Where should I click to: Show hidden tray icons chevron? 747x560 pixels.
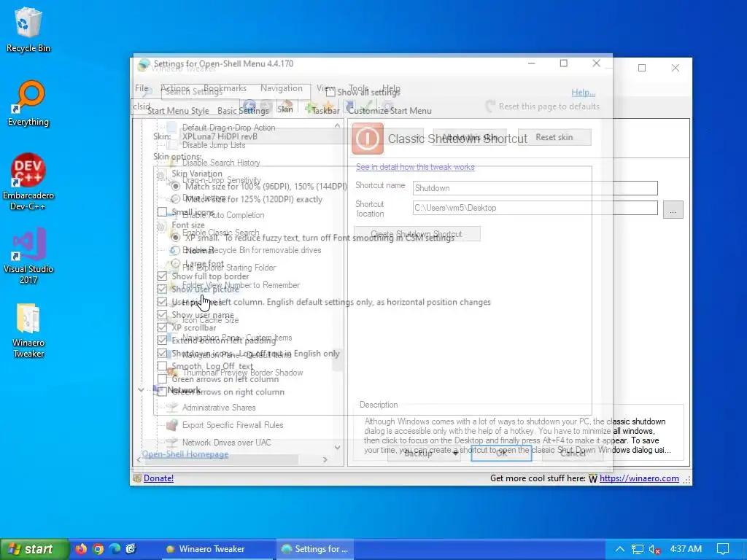coord(620,550)
